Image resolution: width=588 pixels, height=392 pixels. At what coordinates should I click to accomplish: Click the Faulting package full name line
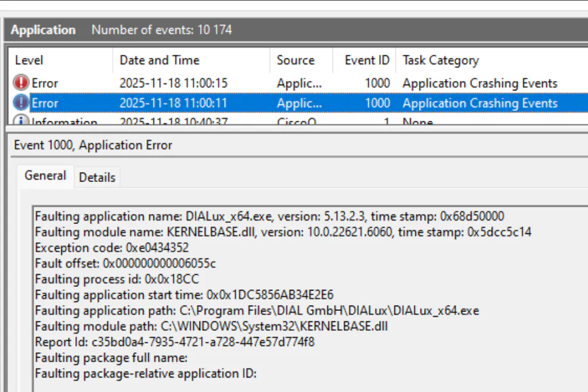[x=111, y=358]
